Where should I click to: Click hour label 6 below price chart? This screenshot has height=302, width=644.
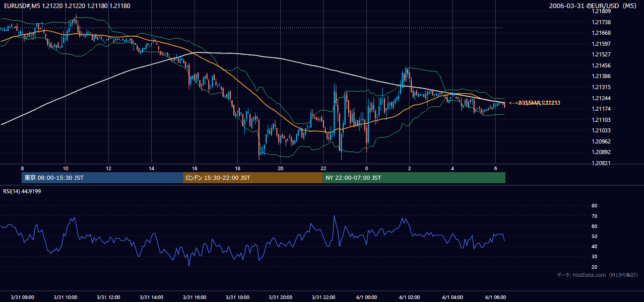(x=495, y=168)
